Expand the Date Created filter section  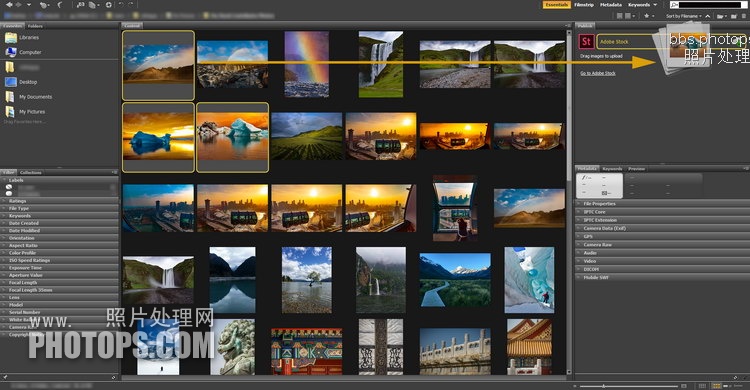coord(59,223)
